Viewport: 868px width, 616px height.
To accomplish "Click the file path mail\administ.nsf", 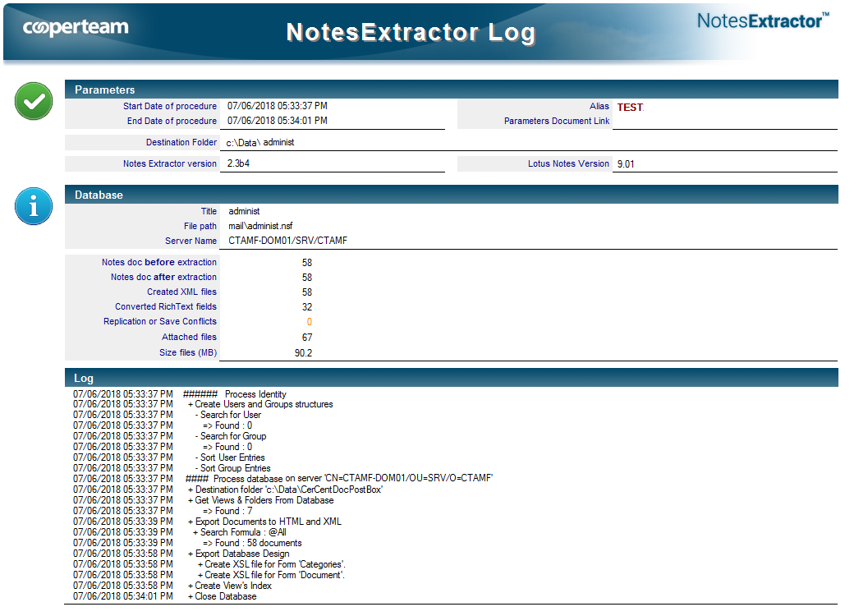I will (261, 226).
